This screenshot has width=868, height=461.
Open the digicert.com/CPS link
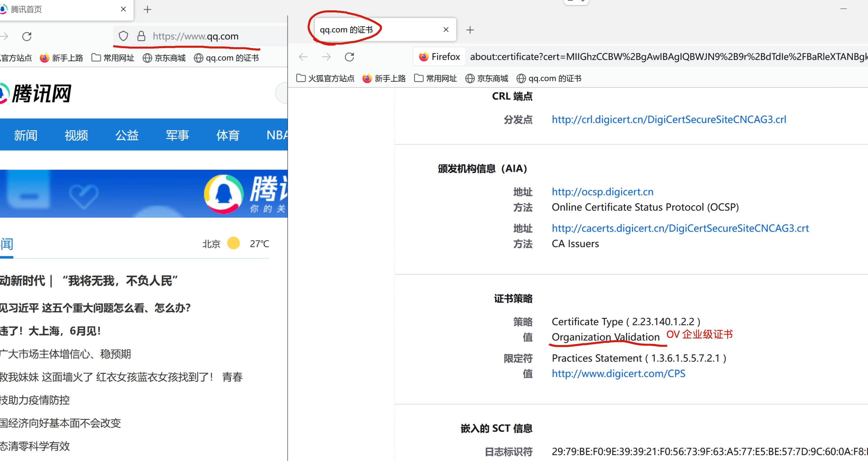(618, 374)
